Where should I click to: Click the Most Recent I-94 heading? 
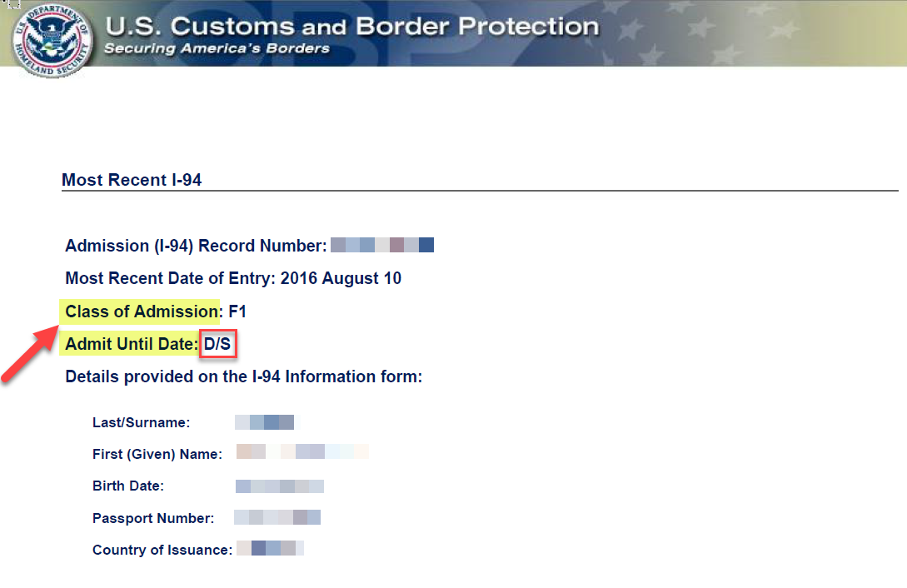132,180
